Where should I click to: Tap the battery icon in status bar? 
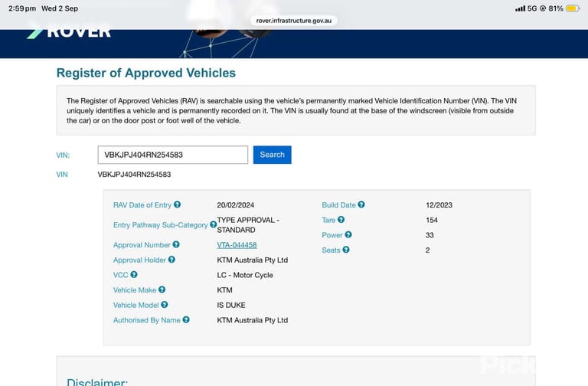[x=573, y=8]
